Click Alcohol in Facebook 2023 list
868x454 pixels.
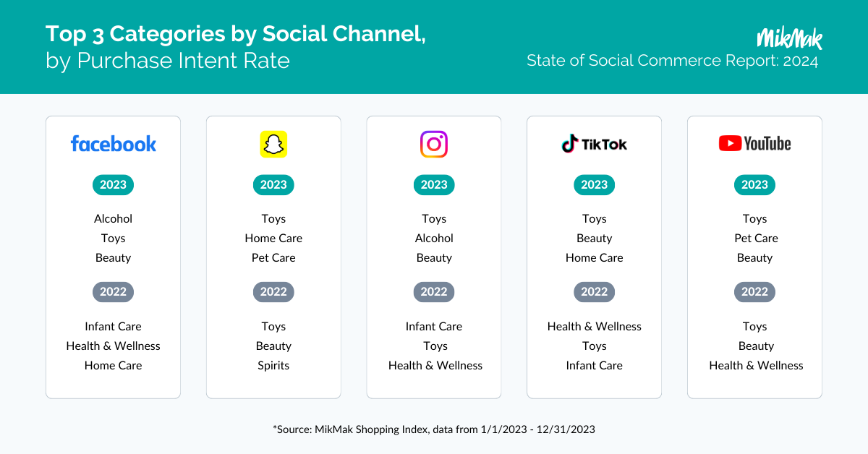click(x=113, y=218)
